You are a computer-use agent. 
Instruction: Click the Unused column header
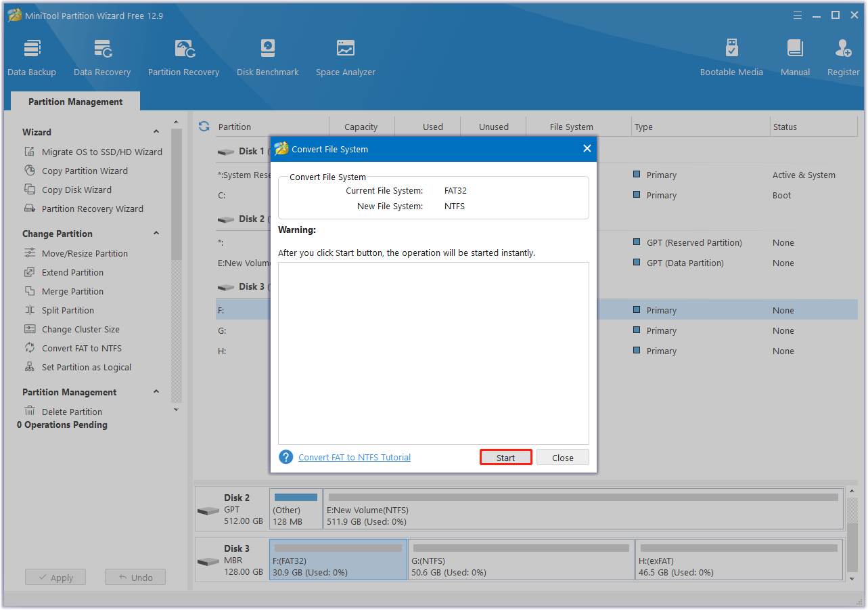[x=494, y=127]
